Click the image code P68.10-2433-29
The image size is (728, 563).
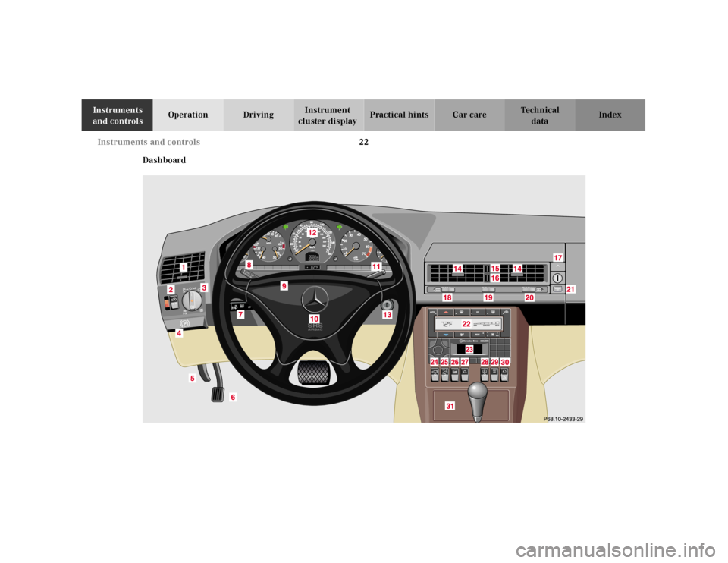(563, 419)
